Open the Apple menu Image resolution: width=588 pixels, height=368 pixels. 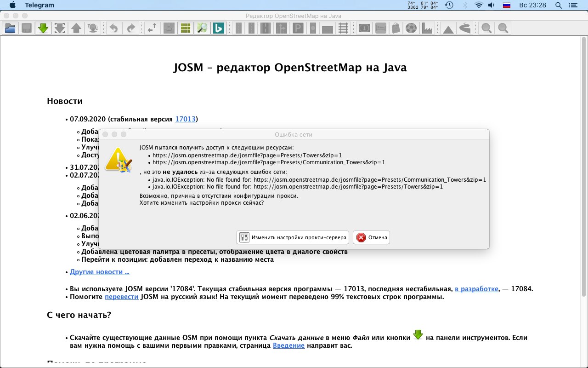(12, 5)
